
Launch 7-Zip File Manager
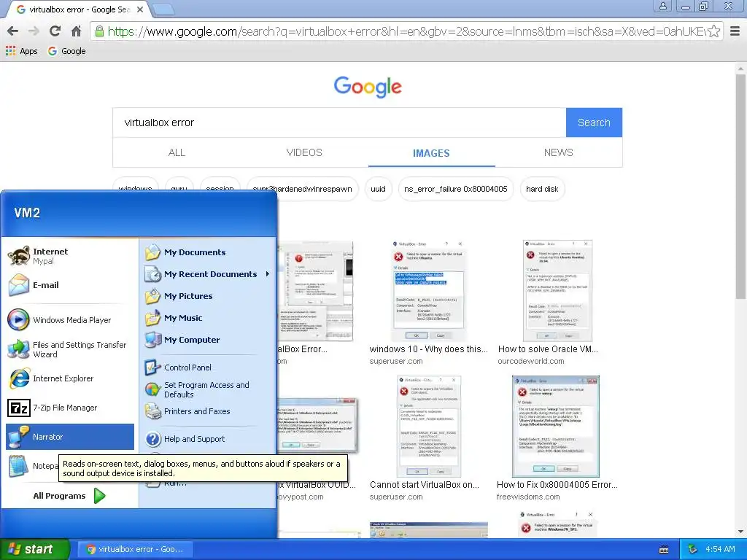tap(70, 408)
